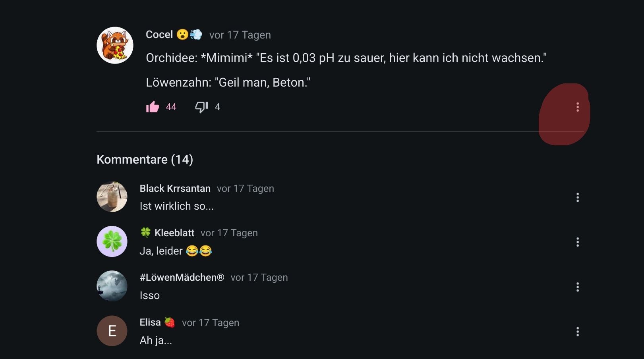The width and height of the screenshot is (644, 359).
Task: Click the #LöwenMädchen® username
Action: point(182,278)
